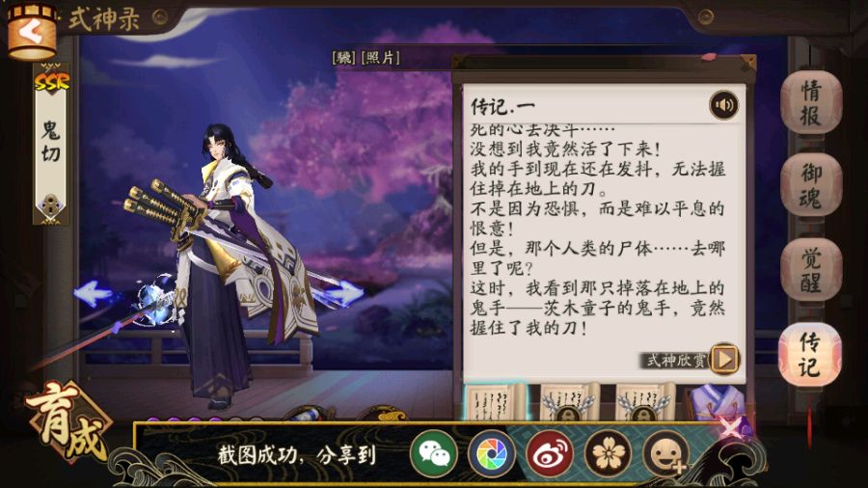
Task: Select the first biography scroll thumbnail
Action: (494, 403)
